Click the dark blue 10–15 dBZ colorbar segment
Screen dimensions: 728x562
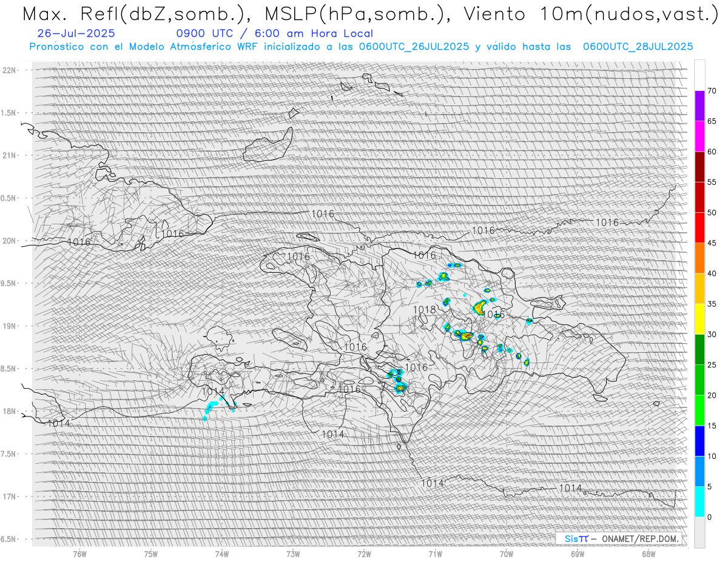[x=699, y=441]
